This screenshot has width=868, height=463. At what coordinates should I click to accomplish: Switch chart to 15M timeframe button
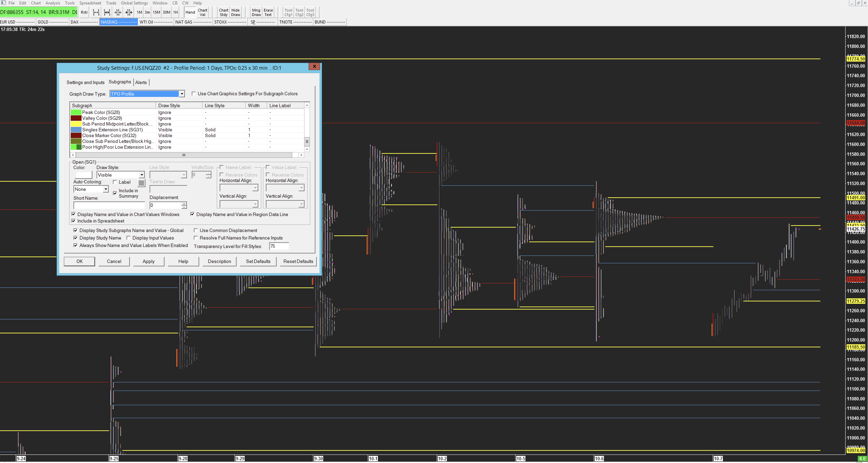point(156,12)
